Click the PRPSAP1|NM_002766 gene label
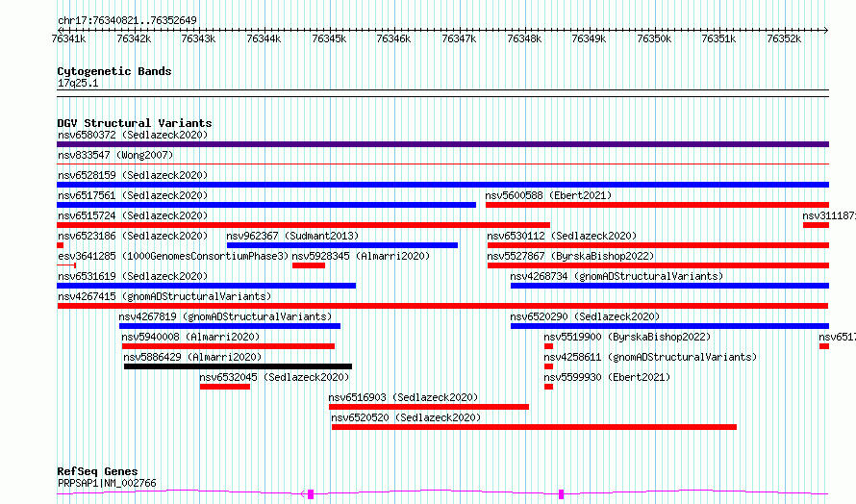Image resolution: width=856 pixels, height=504 pixels. pyautogui.click(x=107, y=483)
